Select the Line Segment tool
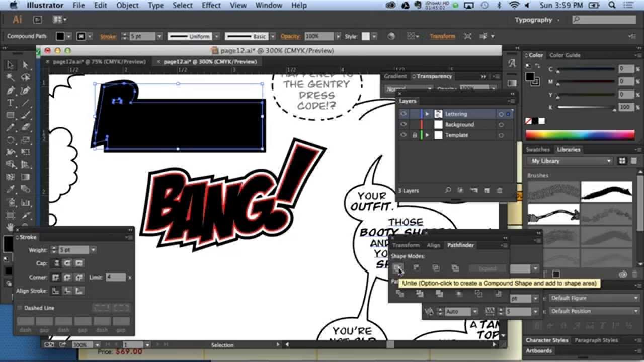The image size is (644, 362). 26,103
